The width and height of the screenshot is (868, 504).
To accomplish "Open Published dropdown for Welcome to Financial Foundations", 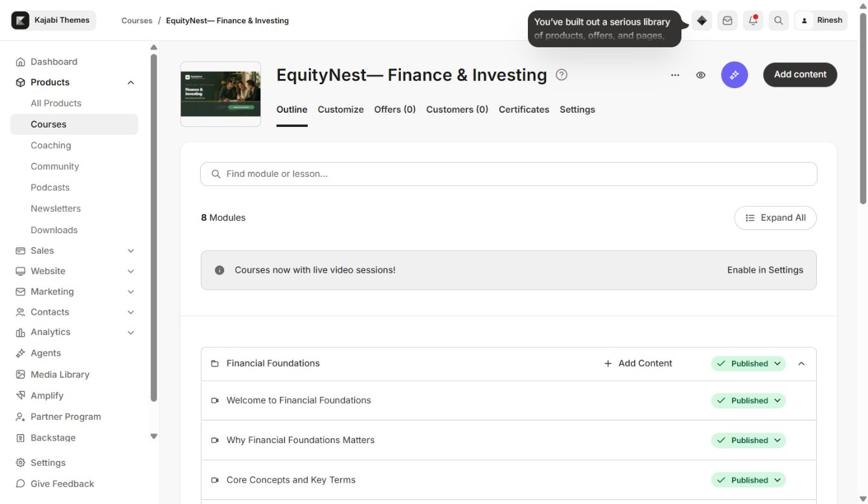I will click(748, 400).
